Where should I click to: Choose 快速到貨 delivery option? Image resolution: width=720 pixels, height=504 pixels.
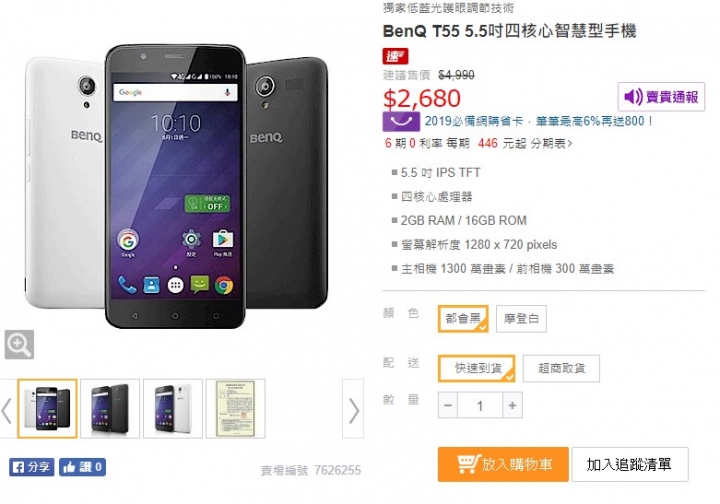[477, 368]
